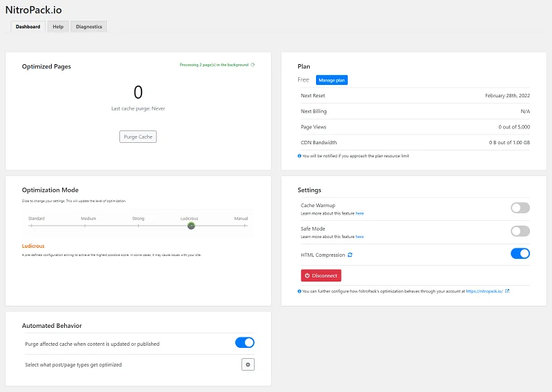The image size is (552, 392).
Task: Open the https://nitropack.io/ link
Action: 484,291
